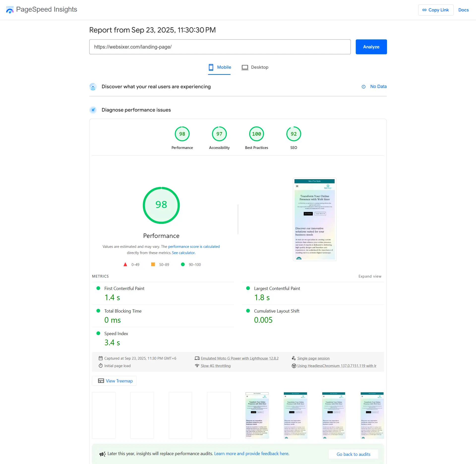
Task: Click the View Treemap icon
Action: pyautogui.click(x=101, y=381)
